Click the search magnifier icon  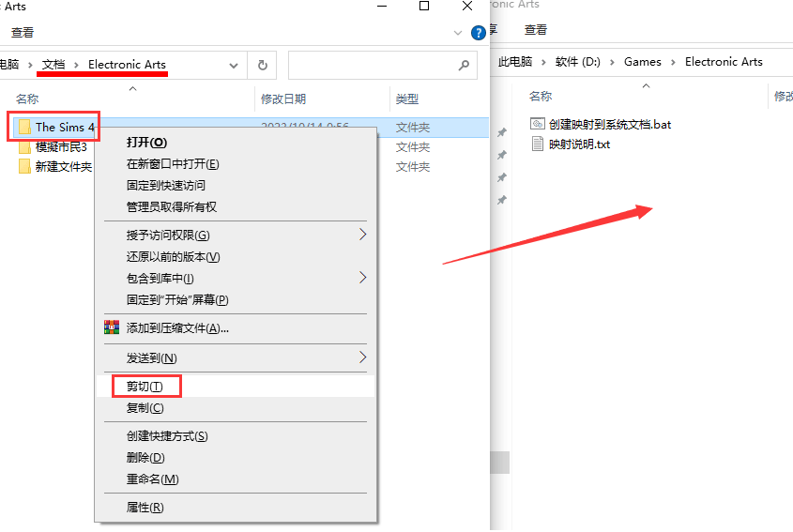(464, 66)
